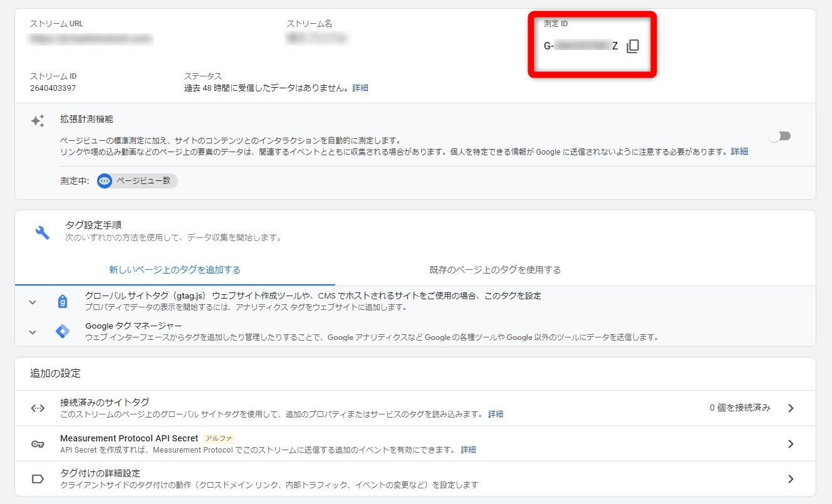The image size is (832, 504).
Task: Click the tag icon beside タグ付けの詳細設定
Action: tap(37, 479)
